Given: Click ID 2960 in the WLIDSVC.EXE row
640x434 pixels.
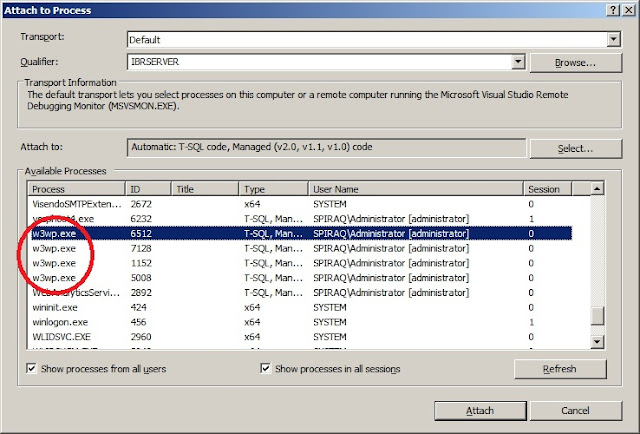Looking at the screenshot, I should 141,337.
